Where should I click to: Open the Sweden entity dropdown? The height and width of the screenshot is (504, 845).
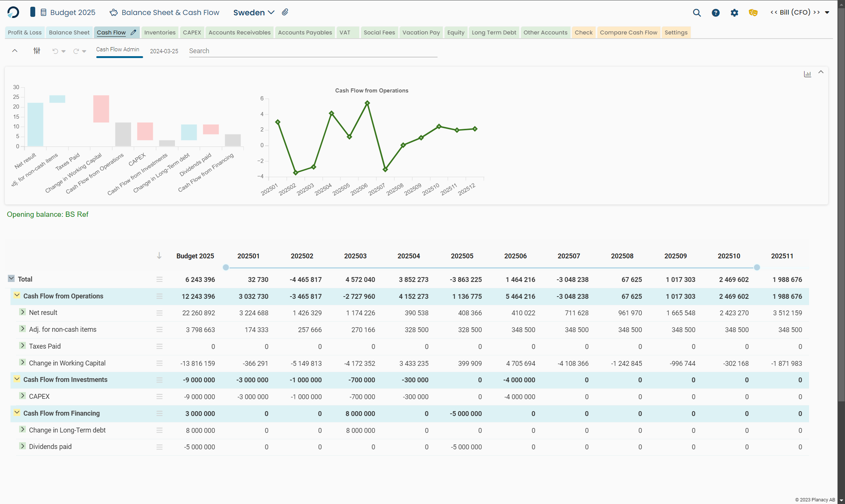coord(254,12)
